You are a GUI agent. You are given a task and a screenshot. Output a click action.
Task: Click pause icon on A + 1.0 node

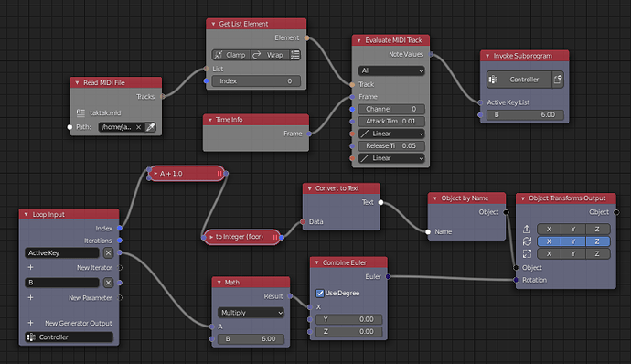(x=219, y=174)
